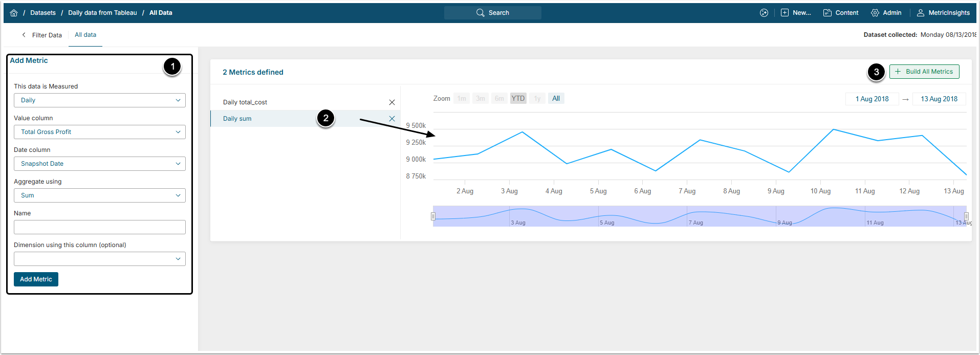980x355 pixels.
Task: Expand the This data is Measured dropdown
Action: [x=100, y=100]
